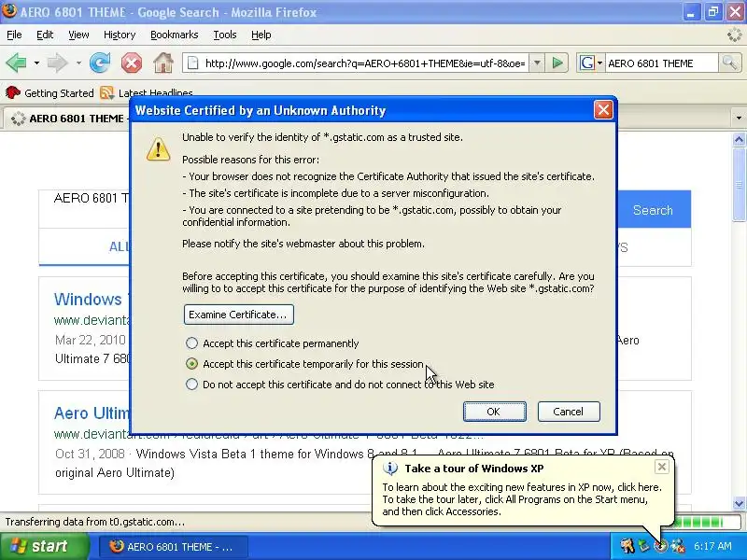This screenshot has height=560, width=747.
Task: Click the second system tray icon
Action: tap(643, 546)
